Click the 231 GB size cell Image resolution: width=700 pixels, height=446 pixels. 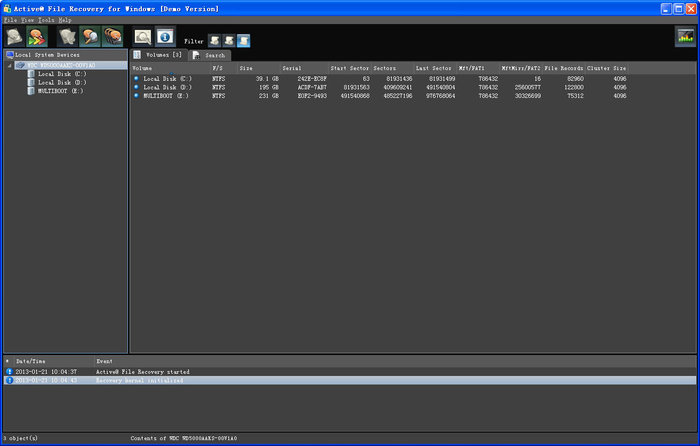point(268,96)
